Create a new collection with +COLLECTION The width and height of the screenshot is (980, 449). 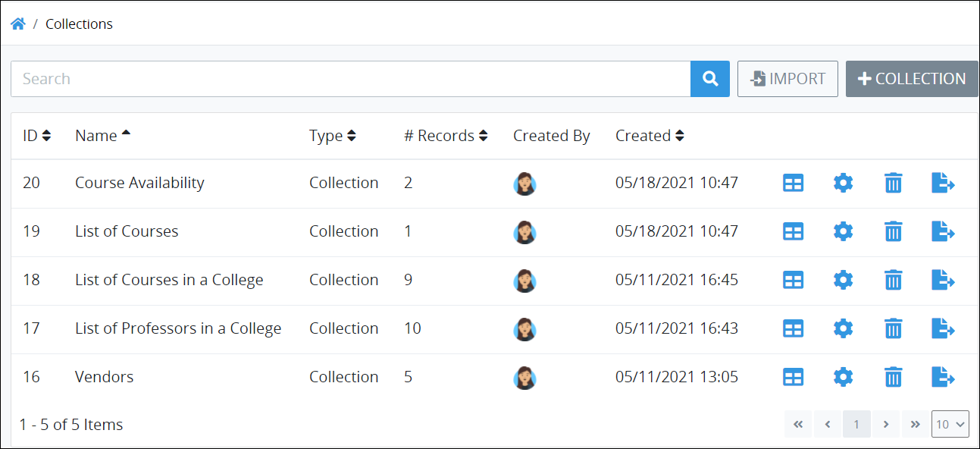[912, 79]
